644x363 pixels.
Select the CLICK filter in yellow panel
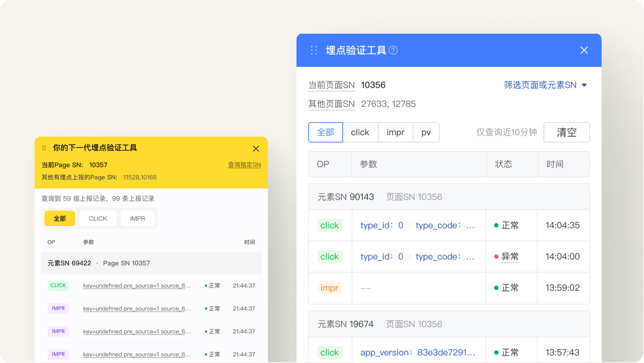point(98,219)
